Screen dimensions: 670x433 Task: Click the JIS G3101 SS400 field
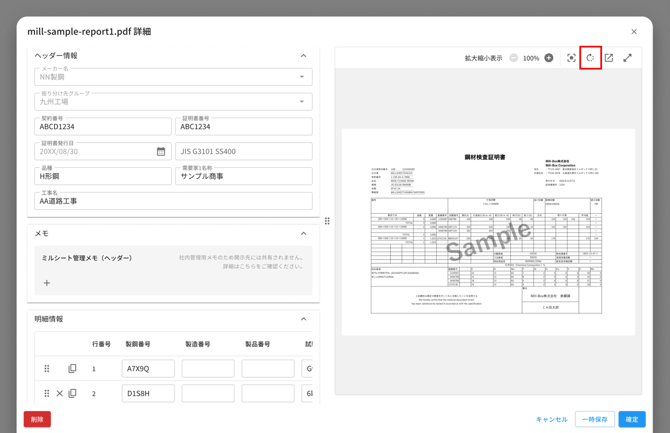(x=244, y=151)
